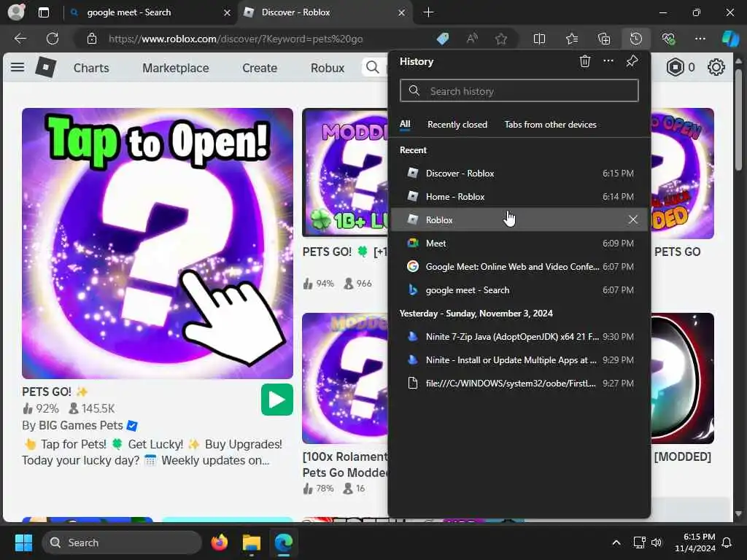Open the Favorites list icon
This screenshot has width=747, height=560.
[x=572, y=39]
